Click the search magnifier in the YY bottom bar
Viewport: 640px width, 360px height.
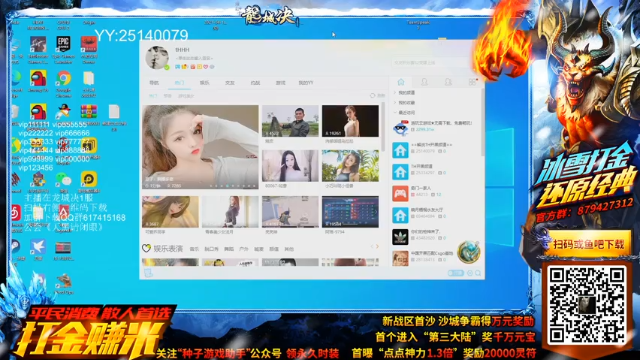478,273
